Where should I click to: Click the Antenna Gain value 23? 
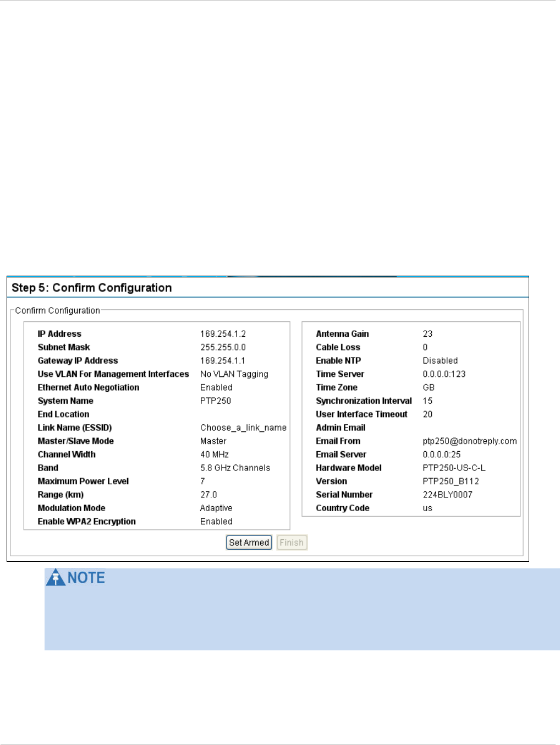point(427,334)
